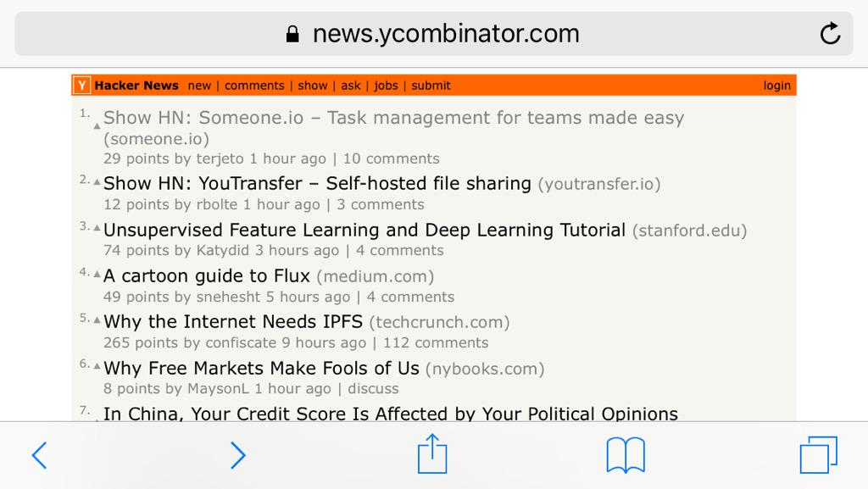Image resolution: width=868 pixels, height=489 pixels.
Task: Open the Safari bookmarks book icon
Action: pyautogui.click(x=626, y=455)
